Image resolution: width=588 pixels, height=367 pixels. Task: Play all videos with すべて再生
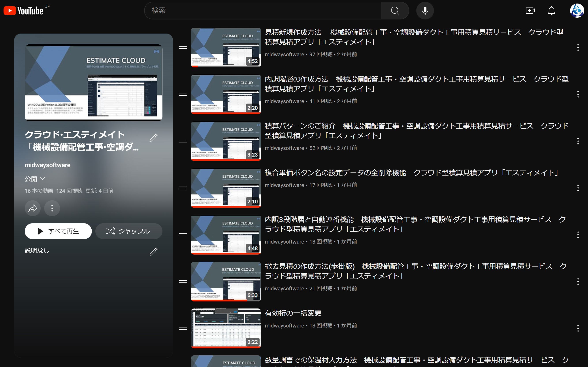point(58,231)
